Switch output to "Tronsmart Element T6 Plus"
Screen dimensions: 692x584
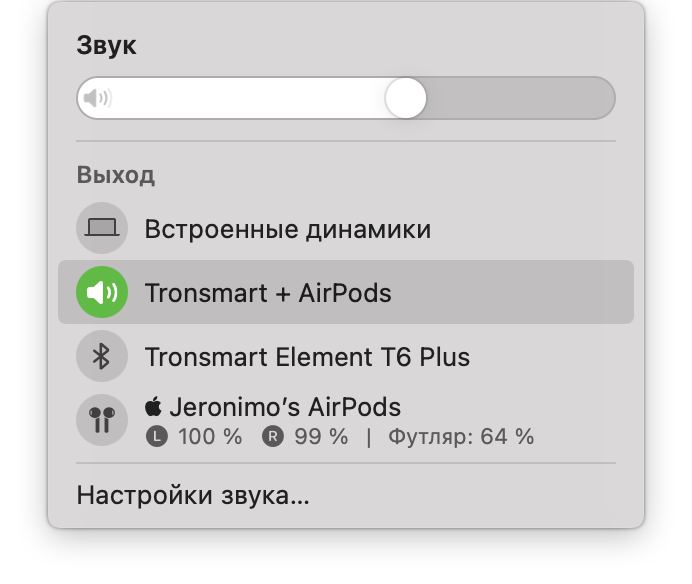point(307,357)
